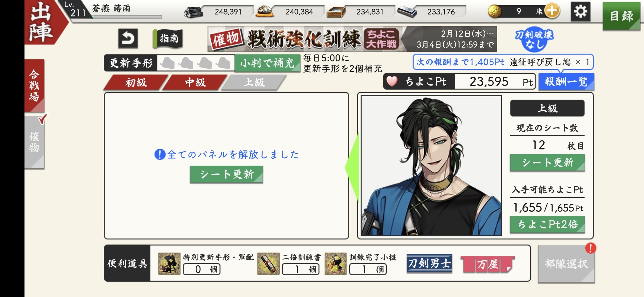Image resolution: width=644 pixels, height=297 pixels.
Task: Open the 合戦場 side tab
Action: pyautogui.click(x=34, y=85)
